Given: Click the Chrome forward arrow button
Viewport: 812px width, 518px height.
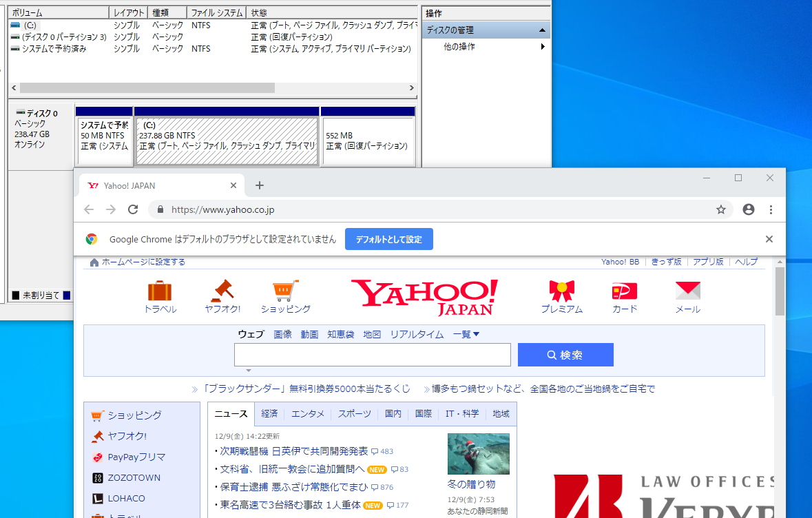Looking at the screenshot, I should [x=111, y=209].
